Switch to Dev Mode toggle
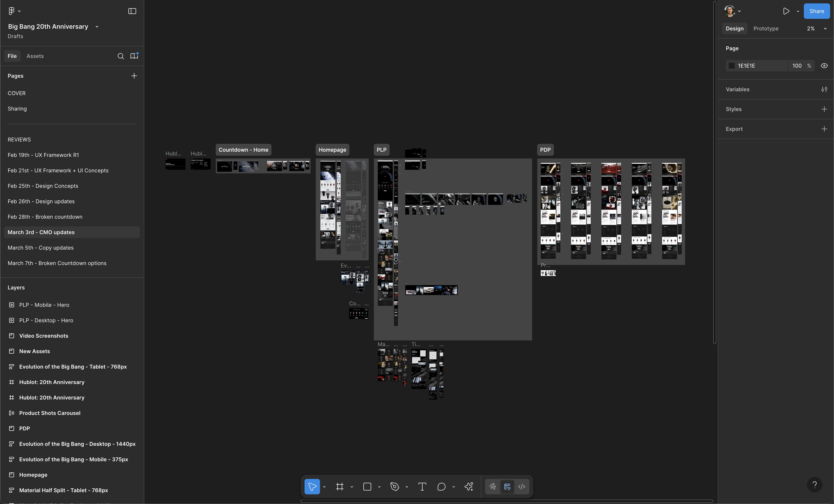Screen dimensions: 834x504 coord(521,487)
